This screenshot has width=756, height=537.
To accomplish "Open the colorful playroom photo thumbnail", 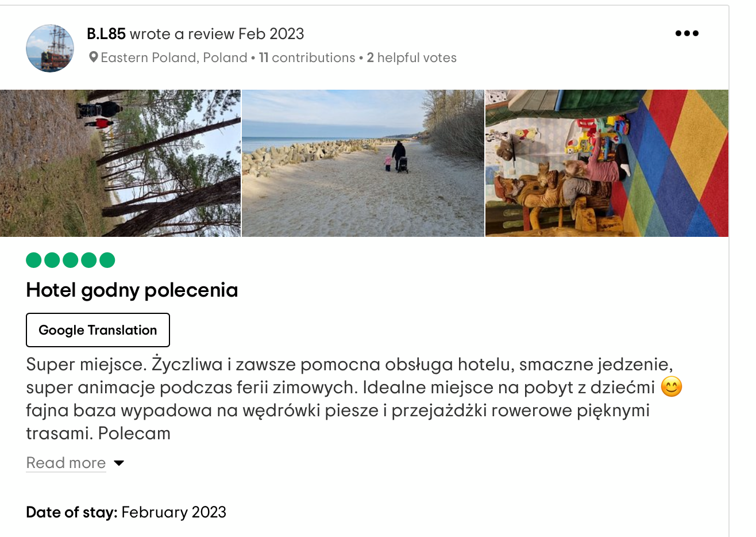I will pyautogui.click(x=607, y=163).
